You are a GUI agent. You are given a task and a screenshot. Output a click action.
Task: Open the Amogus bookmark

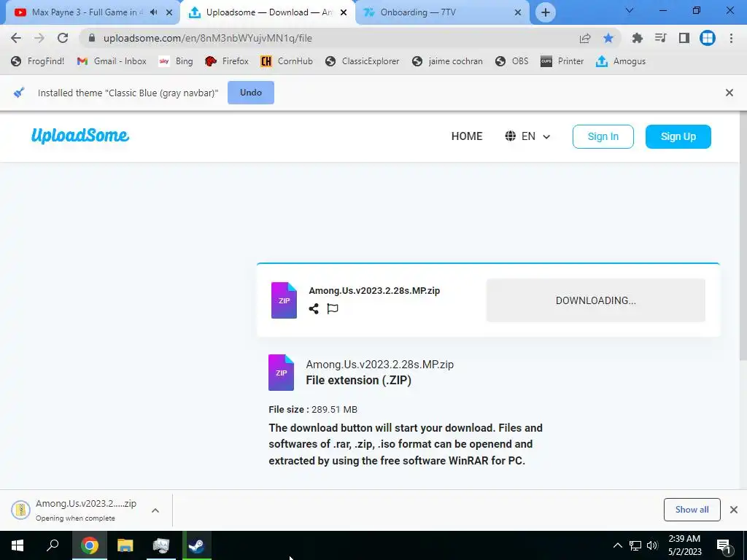621,61
